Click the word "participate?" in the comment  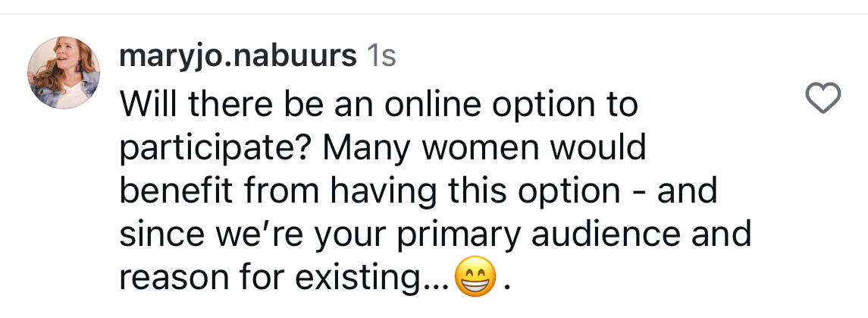click(216, 149)
